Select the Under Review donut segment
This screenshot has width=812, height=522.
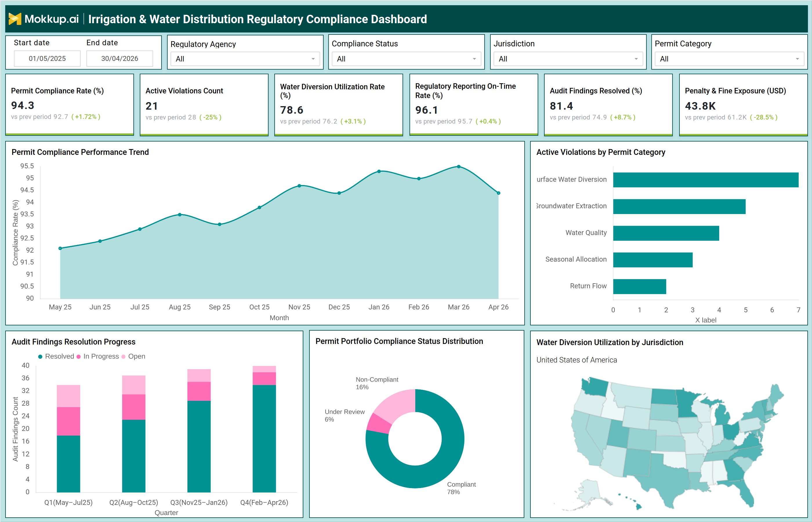click(379, 424)
